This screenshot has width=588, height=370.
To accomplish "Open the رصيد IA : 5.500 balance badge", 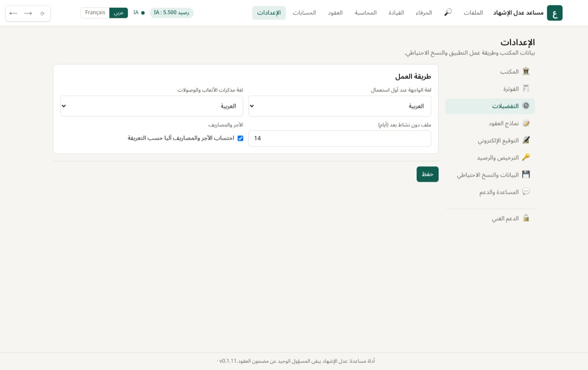I will point(171,13).
